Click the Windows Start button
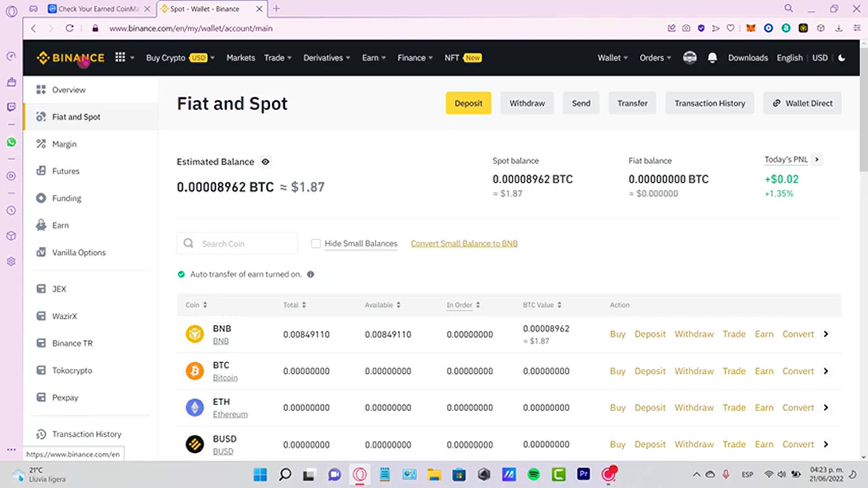Viewport: 868px width, 488px height. coord(260,474)
